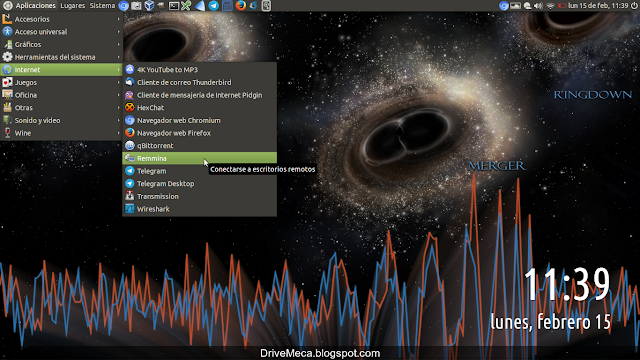The width and height of the screenshot is (640, 360).
Task: Launch Telegram Desktop from the submenu
Action: pyautogui.click(x=200, y=183)
